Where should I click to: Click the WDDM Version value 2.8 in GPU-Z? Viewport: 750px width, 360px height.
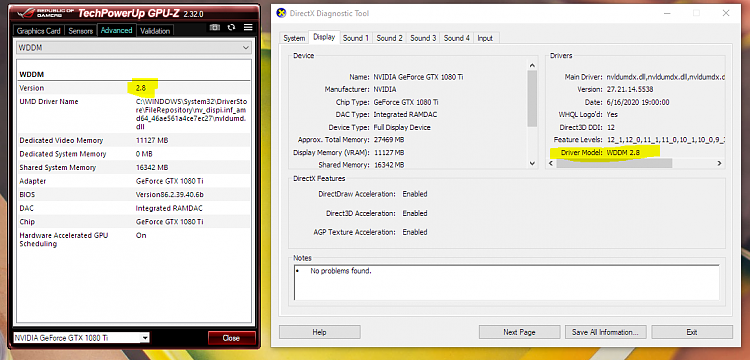pyautogui.click(x=141, y=88)
